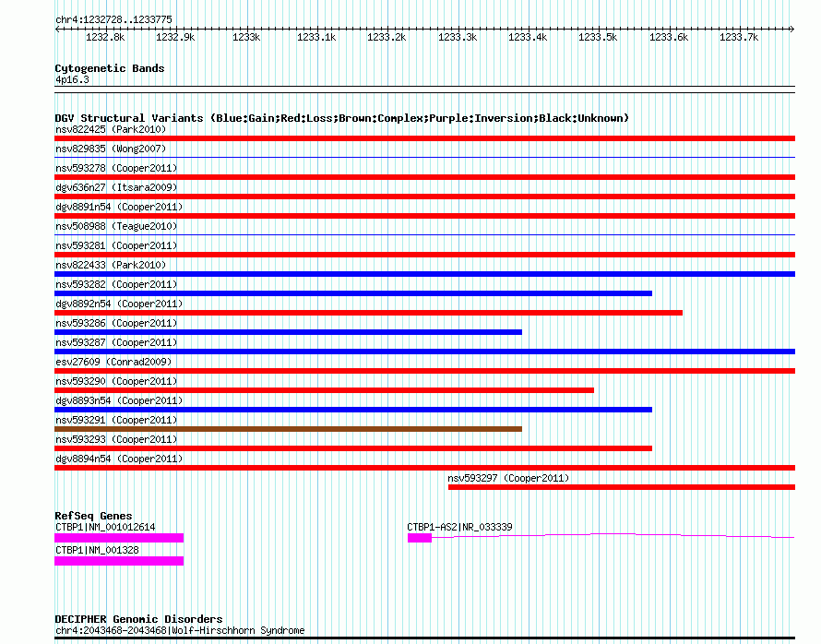Click the nsv593297 (Cooper2011) label
Screen dimensions: 821x644
[508, 478]
